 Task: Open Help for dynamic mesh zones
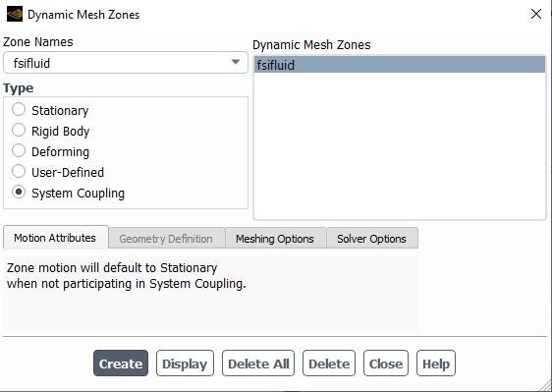coord(436,364)
